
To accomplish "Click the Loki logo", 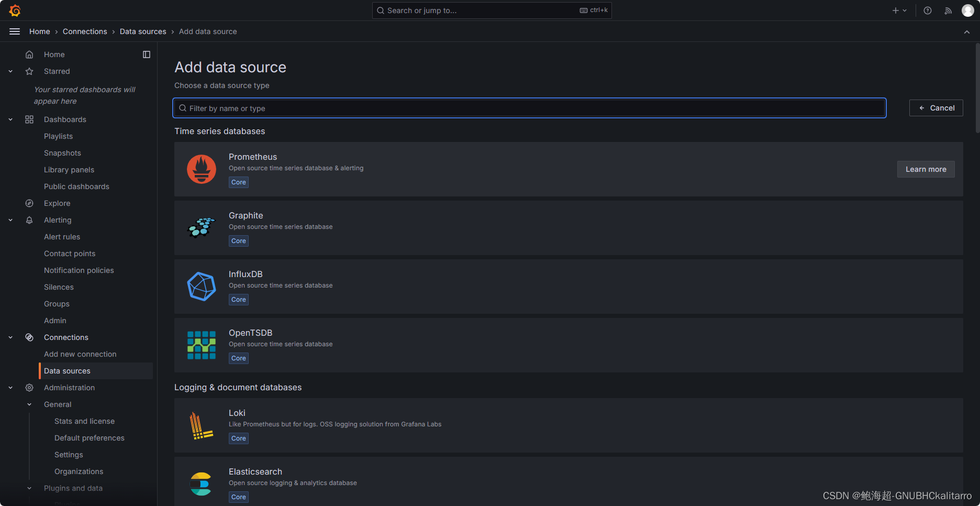I will click(x=202, y=425).
